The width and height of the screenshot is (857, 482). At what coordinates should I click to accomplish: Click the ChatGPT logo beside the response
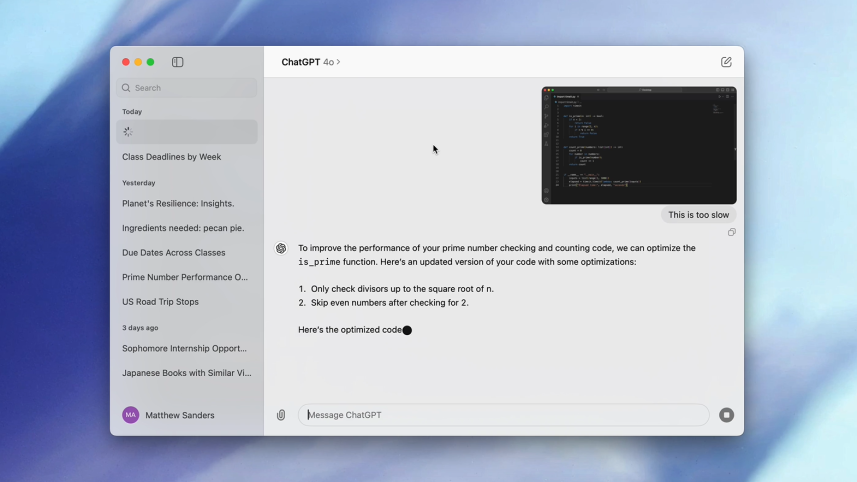pyautogui.click(x=282, y=248)
